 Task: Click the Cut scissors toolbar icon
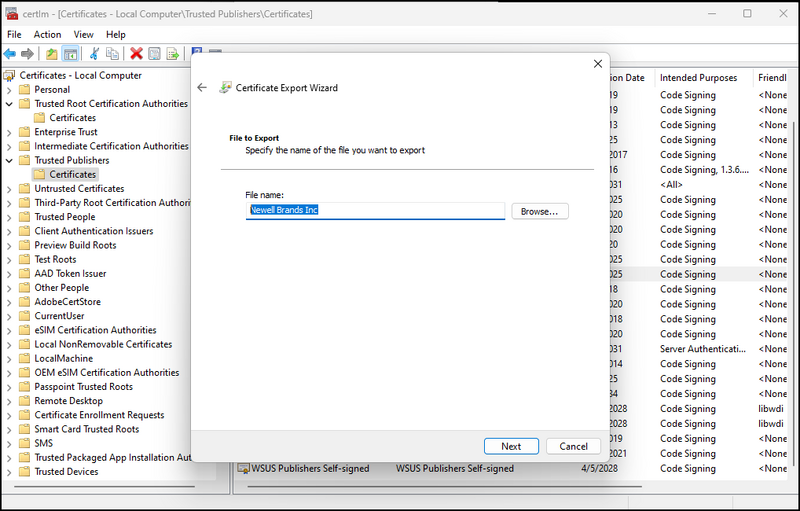click(94, 54)
